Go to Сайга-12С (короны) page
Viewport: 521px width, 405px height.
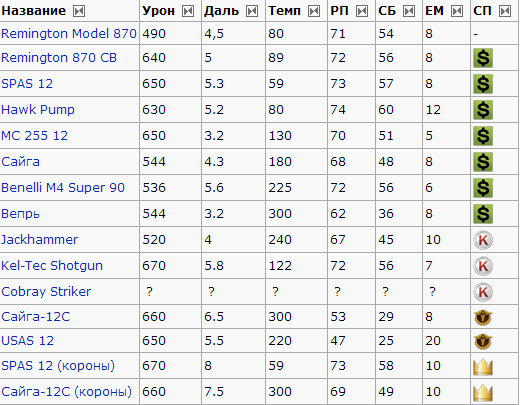(67, 392)
